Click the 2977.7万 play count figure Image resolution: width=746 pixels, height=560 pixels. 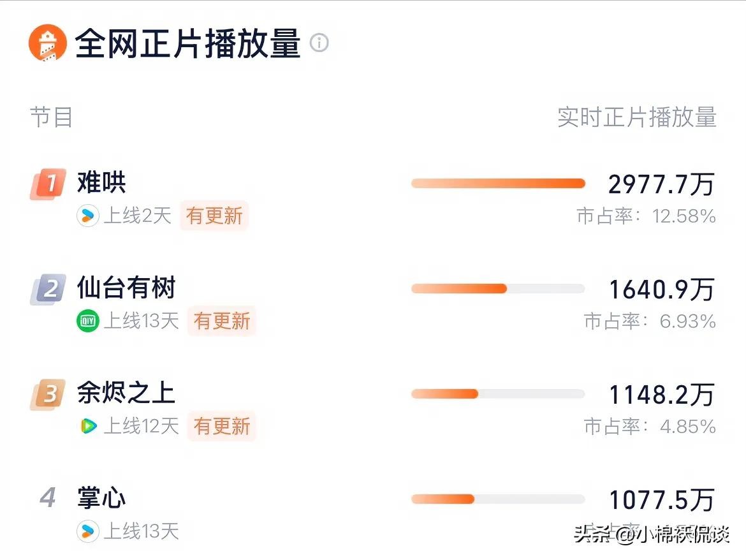(x=661, y=184)
